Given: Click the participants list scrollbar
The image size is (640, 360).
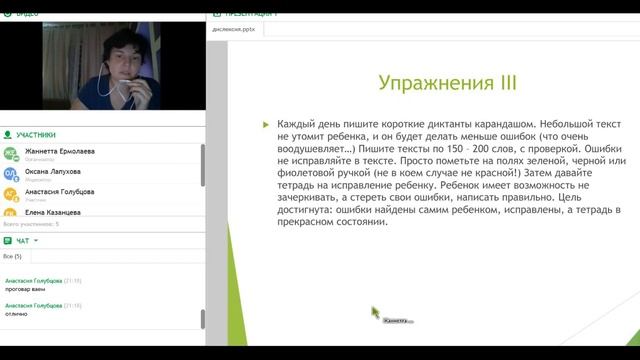Looking at the screenshot, I should coord(203,165).
